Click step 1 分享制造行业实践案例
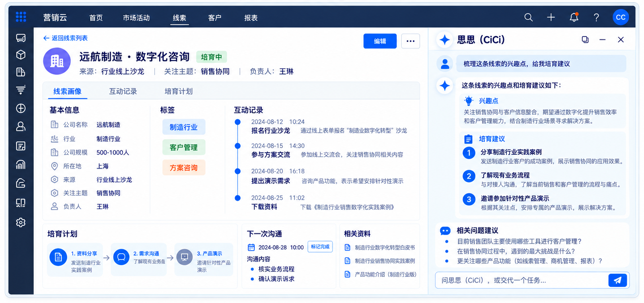Image resolution: width=644 pixels, height=303 pixels. coord(511,152)
